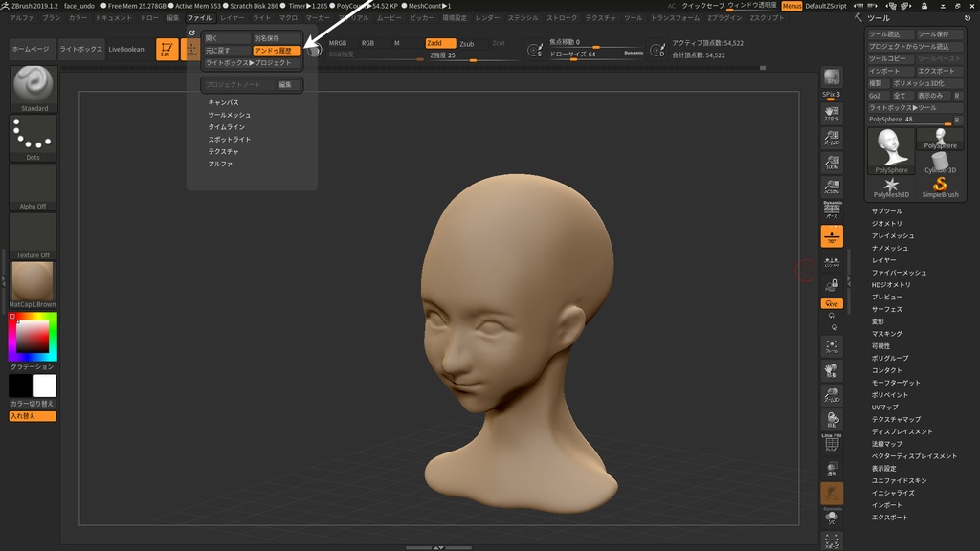This screenshot has width=980, height=551.
Task: Expand the ジオメトリ section
Action: (886, 224)
